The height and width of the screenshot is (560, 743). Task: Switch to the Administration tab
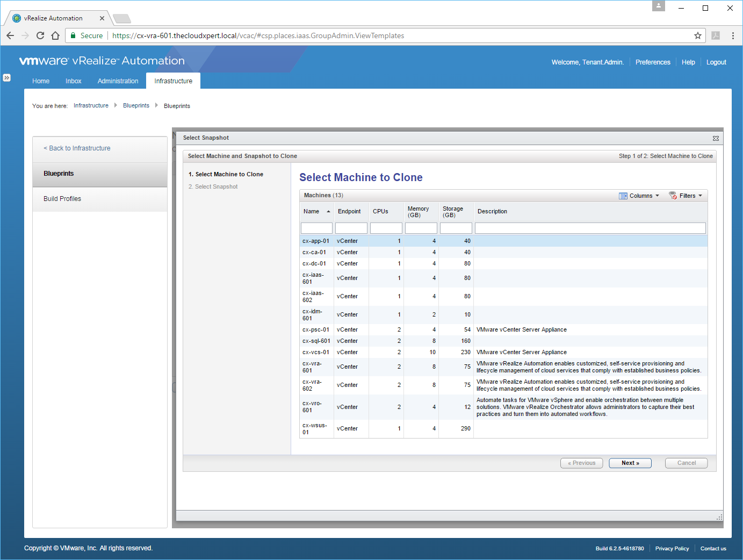click(x=118, y=81)
